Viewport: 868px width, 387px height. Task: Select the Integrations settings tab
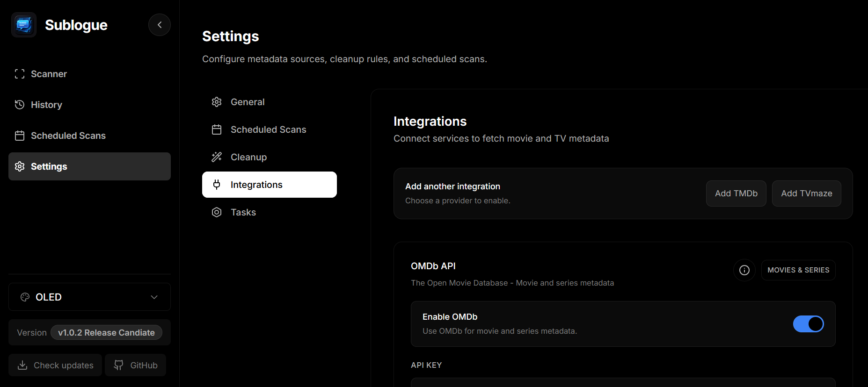pyautogui.click(x=270, y=185)
